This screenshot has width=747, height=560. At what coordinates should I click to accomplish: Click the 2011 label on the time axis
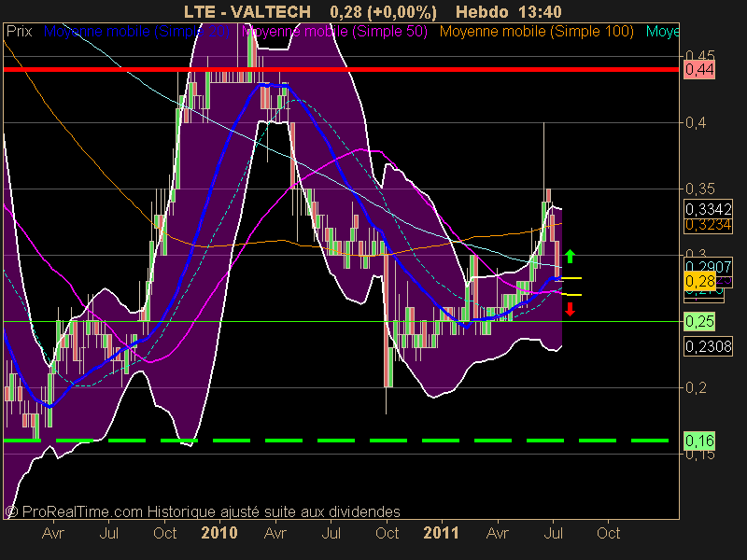coord(441,532)
